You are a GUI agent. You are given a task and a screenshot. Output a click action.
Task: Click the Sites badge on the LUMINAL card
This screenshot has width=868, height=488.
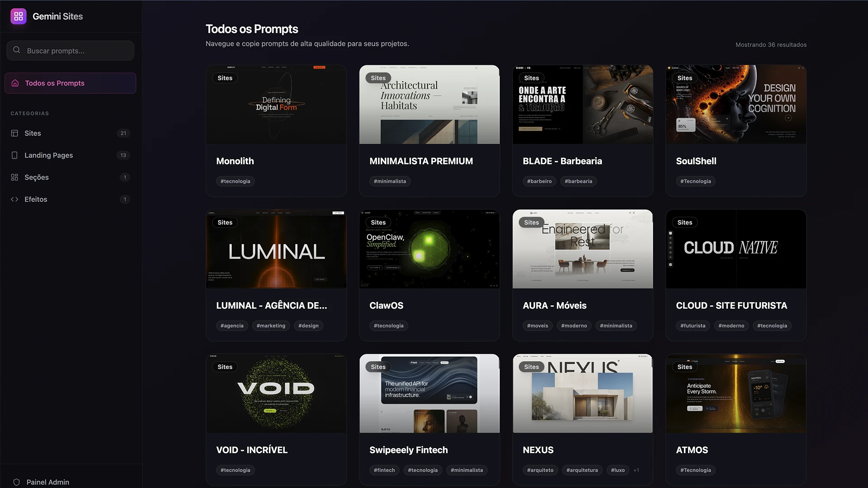click(x=225, y=222)
